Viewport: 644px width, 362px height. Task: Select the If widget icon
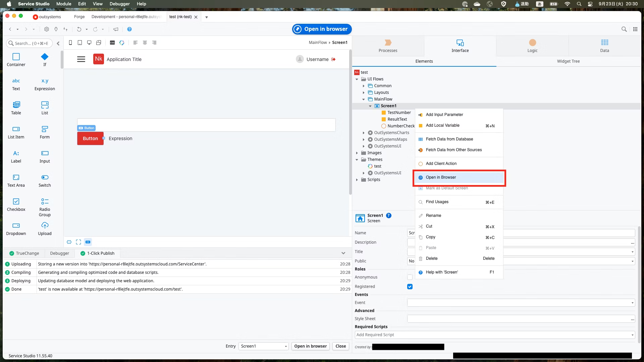(x=45, y=57)
